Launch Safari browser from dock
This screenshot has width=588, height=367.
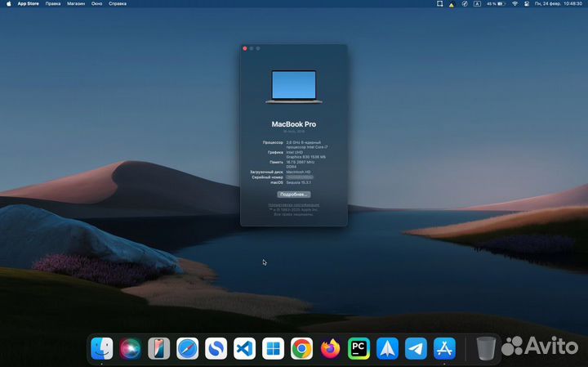tap(187, 349)
